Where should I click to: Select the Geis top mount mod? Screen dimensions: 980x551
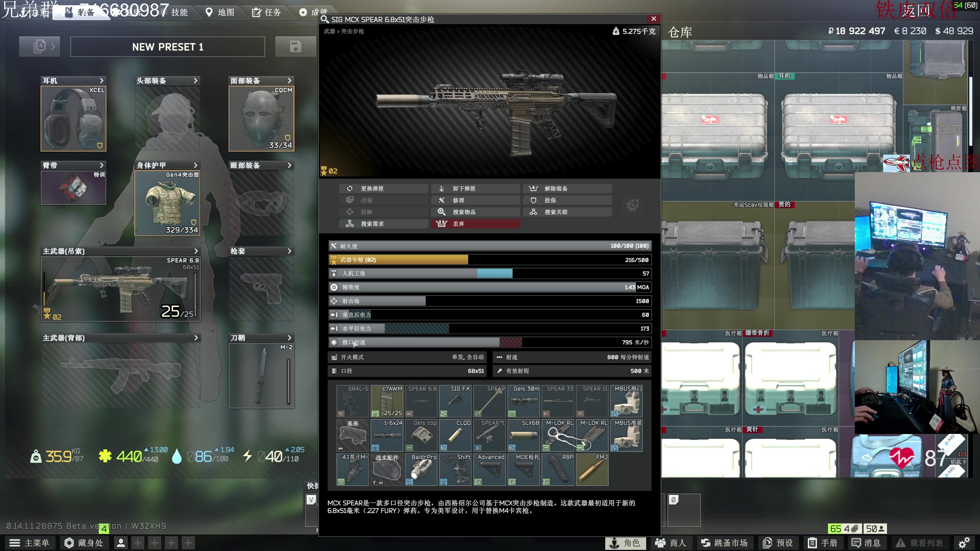[421, 435]
